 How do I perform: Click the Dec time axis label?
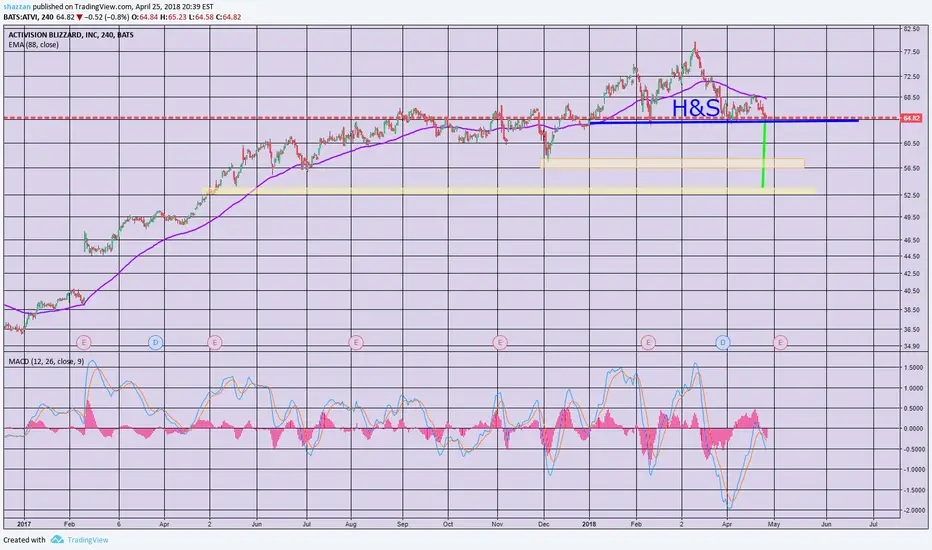pyautogui.click(x=543, y=524)
